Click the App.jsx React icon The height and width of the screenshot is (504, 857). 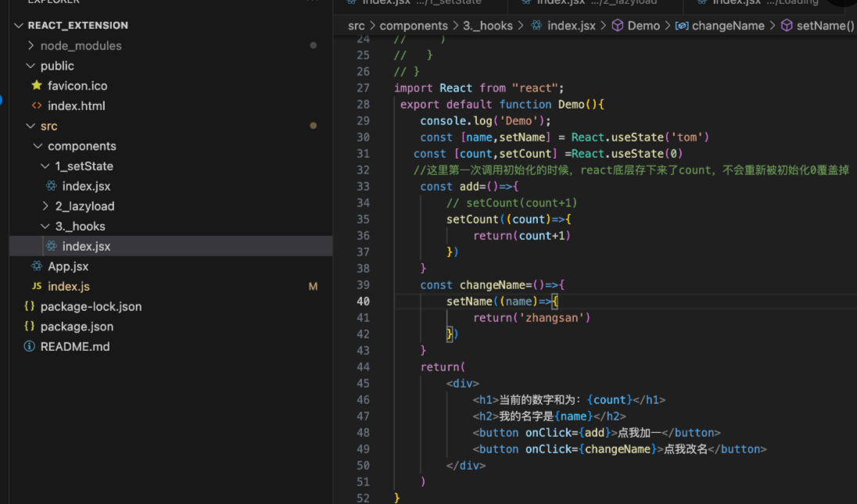click(x=37, y=266)
